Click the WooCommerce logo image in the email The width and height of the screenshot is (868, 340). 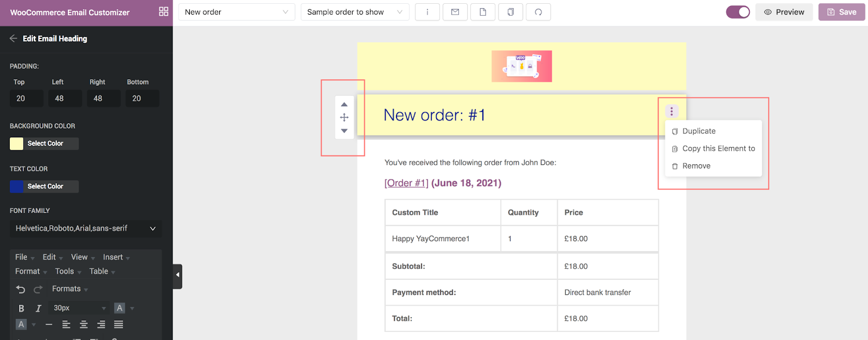(521, 66)
